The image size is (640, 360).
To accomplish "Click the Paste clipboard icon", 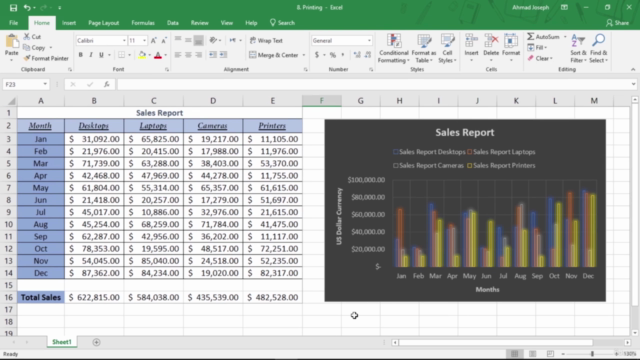I will pyautogui.click(x=11, y=41).
